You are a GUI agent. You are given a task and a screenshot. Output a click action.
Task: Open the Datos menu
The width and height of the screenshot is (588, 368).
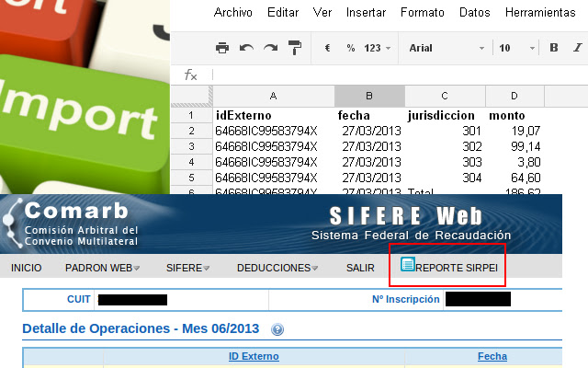pyautogui.click(x=474, y=12)
